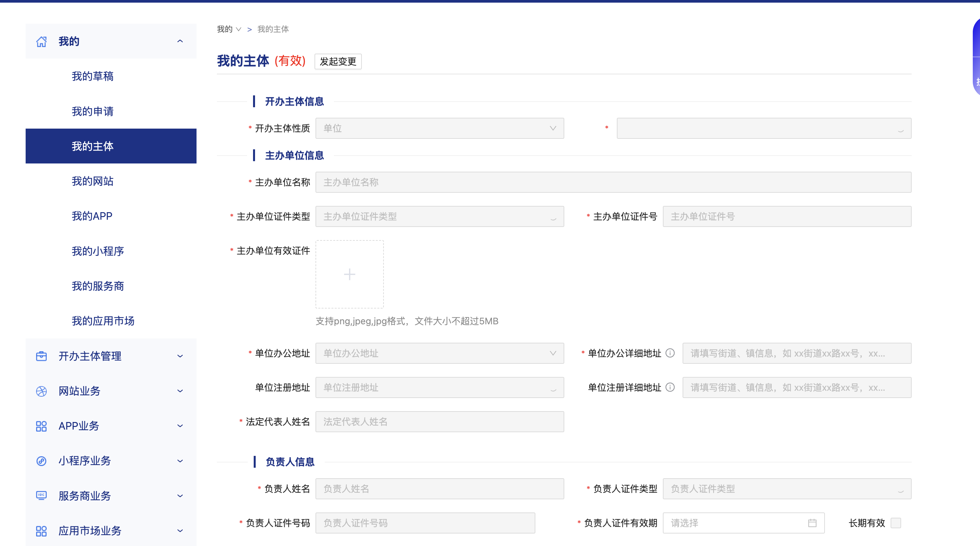Click the upload box for 主办单位有效证件

point(349,274)
